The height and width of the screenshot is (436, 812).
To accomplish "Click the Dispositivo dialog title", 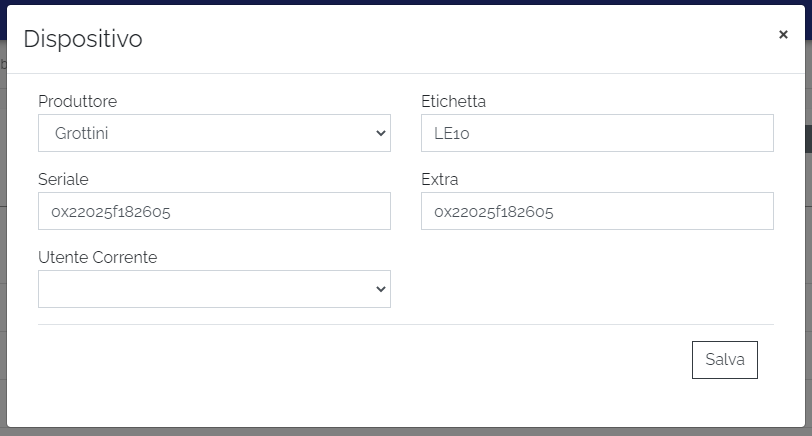I will pyautogui.click(x=83, y=39).
